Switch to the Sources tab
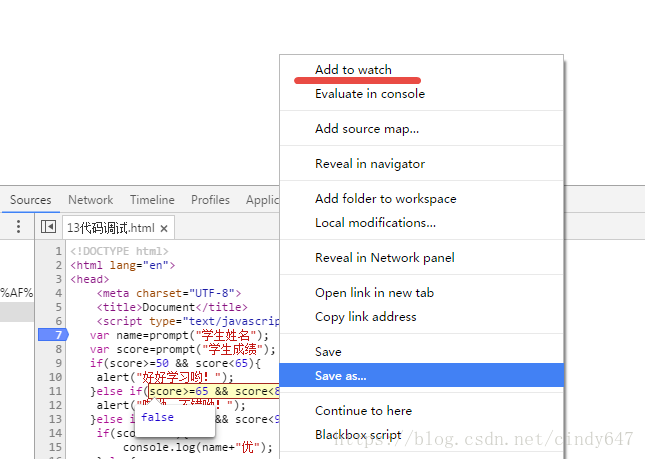The width and height of the screenshot is (645, 459). pos(30,200)
